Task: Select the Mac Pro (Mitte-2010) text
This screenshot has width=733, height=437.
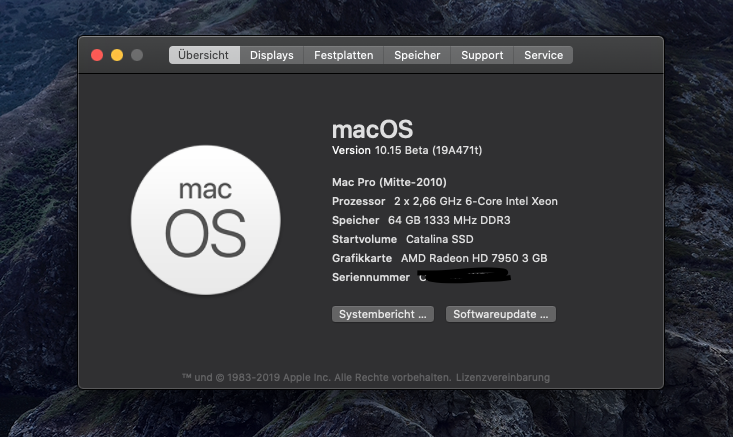Action: (389, 182)
